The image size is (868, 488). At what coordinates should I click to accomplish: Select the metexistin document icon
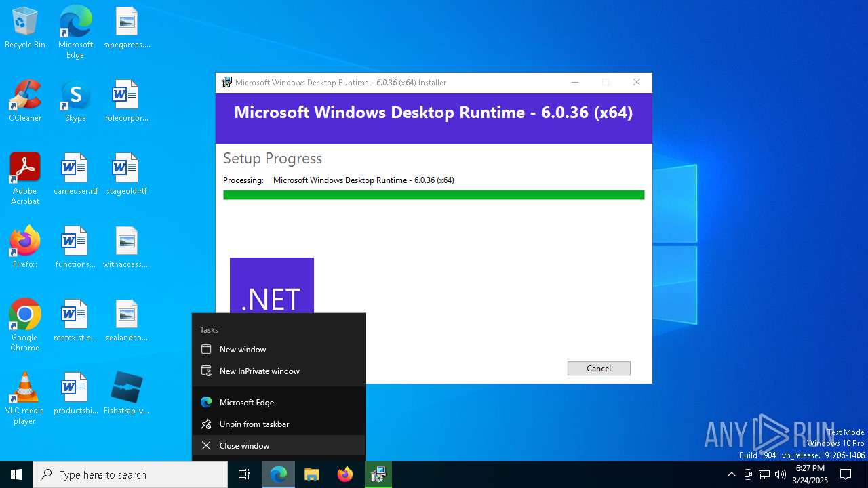pos(75,321)
